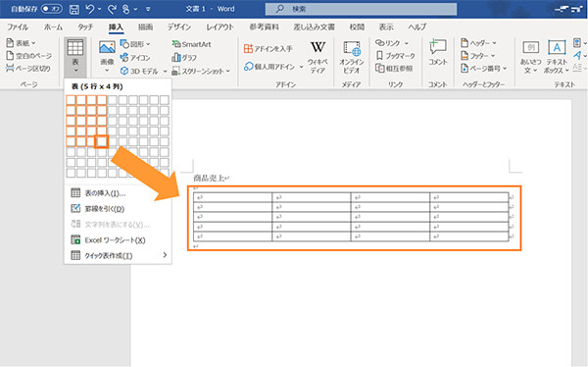Open the 差し込み文書 tab
Viewport: 588px width, 367px height.
(x=314, y=27)
